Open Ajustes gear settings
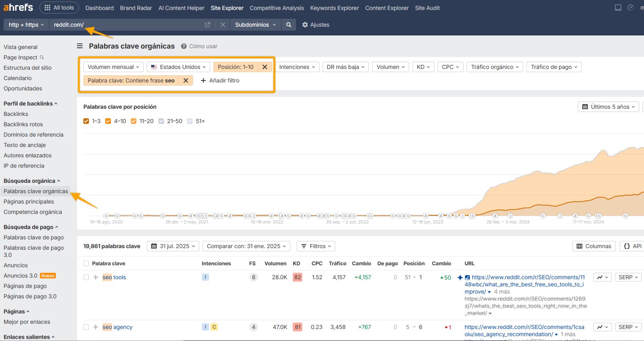644x341 pixels. (x=316, y=25)
